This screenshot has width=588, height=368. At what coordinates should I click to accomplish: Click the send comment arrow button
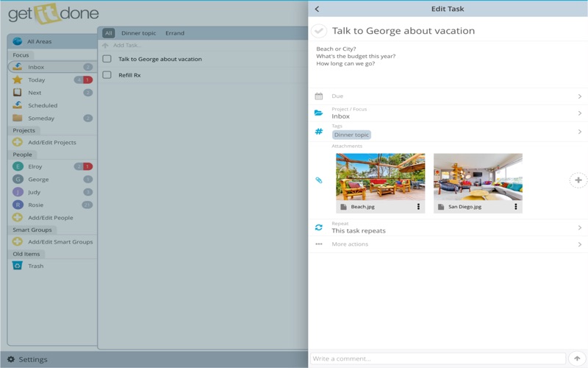578,358
